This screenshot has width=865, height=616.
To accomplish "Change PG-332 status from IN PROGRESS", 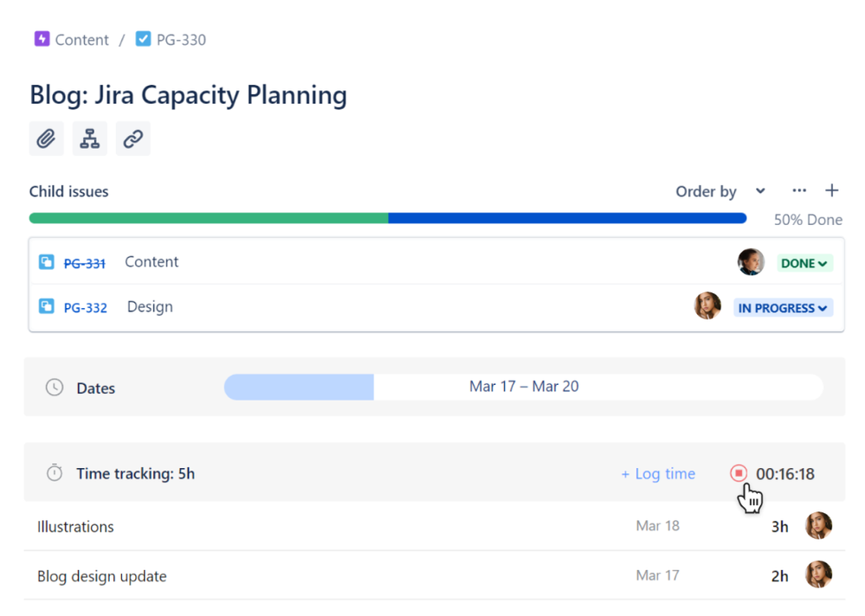I will [783, 308].
